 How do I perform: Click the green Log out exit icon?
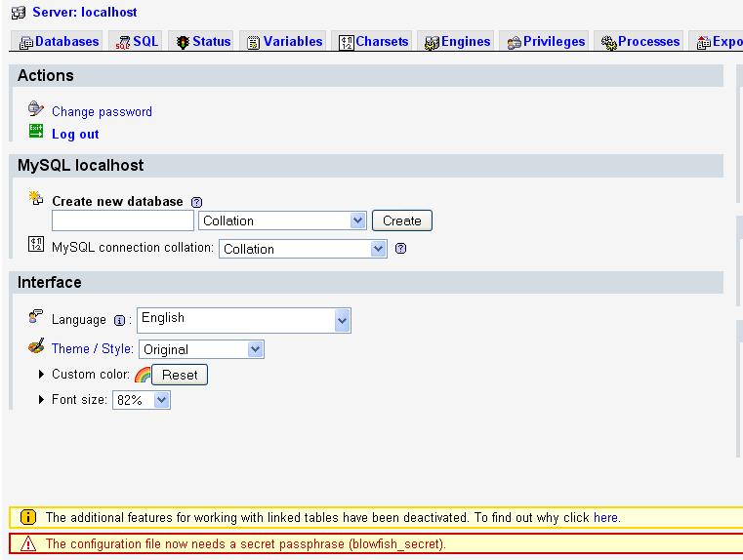coord(36,131)
